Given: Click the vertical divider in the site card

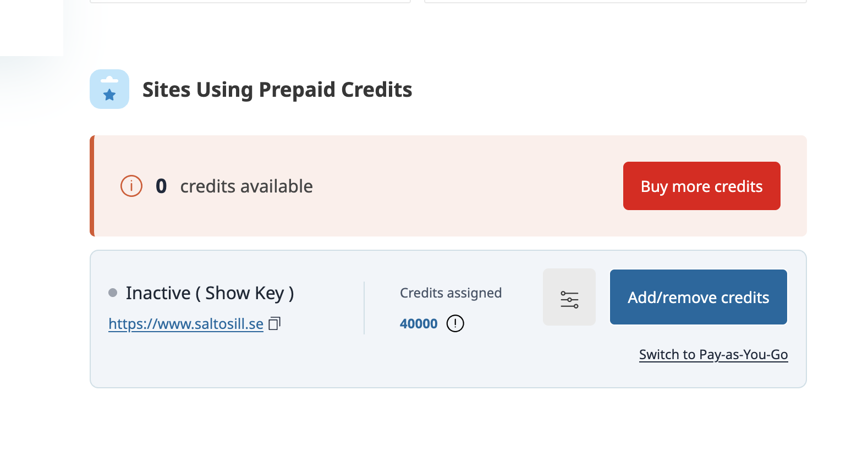Looking at the screenshot, I should [364, 308].
